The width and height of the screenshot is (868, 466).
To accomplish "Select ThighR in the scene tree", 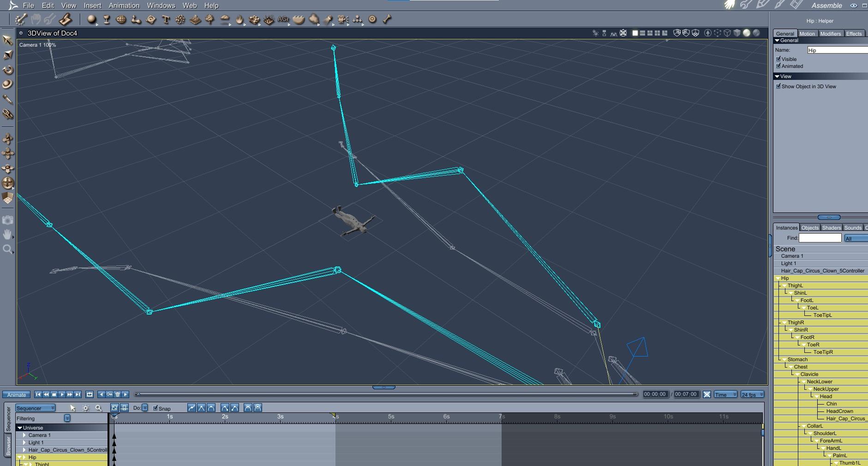I will pos(796,322).
